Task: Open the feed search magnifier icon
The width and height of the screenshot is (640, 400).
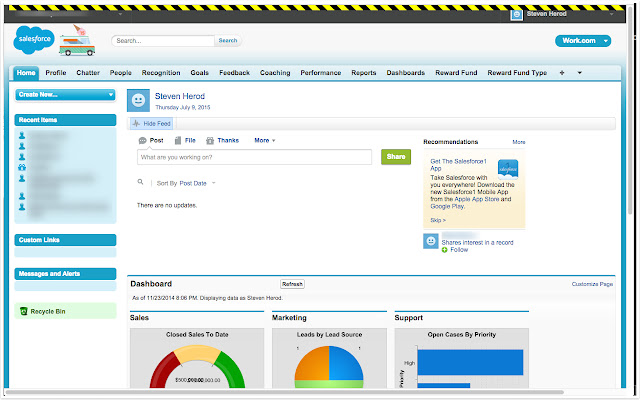Action: (x=141, y=183)
